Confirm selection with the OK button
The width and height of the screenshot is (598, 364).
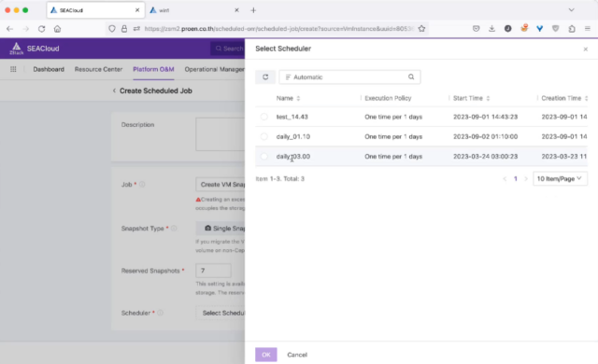266,355
